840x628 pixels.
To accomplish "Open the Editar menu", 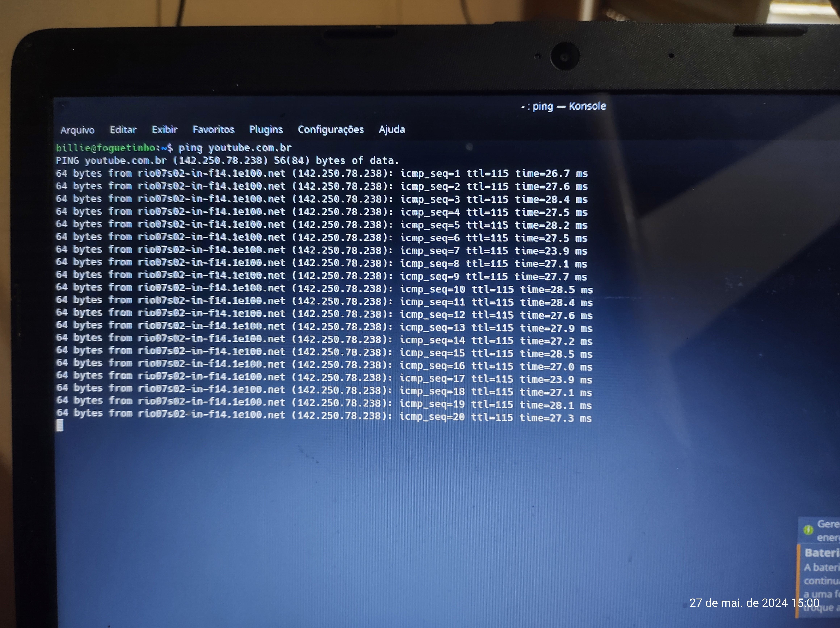I will pyautogui.click(x=123, y=130).
